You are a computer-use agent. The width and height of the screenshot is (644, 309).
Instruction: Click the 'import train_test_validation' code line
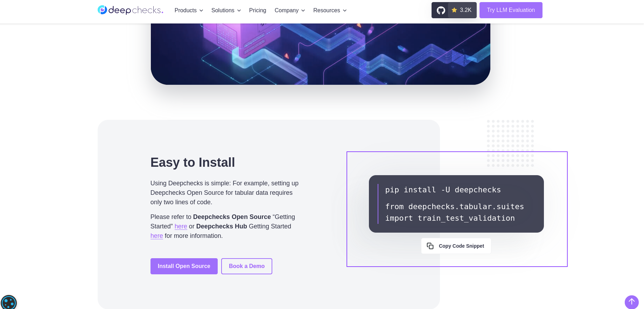click(450, 218)
